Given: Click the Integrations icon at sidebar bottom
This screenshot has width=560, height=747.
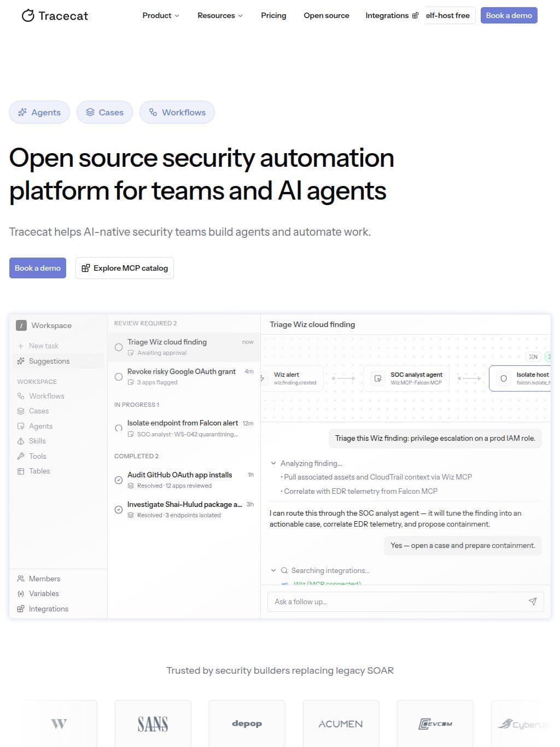Looking at the screenshot, I should [21, 609].
